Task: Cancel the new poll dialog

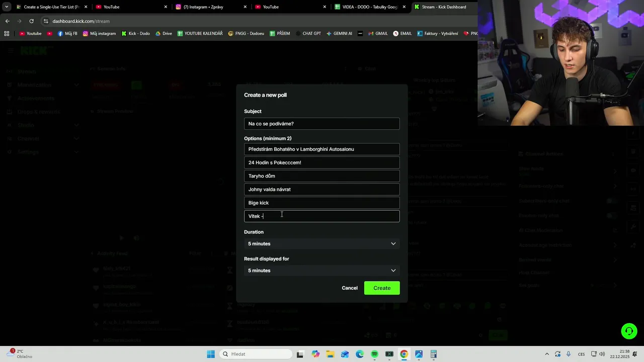Action: [x=350, y=288]
